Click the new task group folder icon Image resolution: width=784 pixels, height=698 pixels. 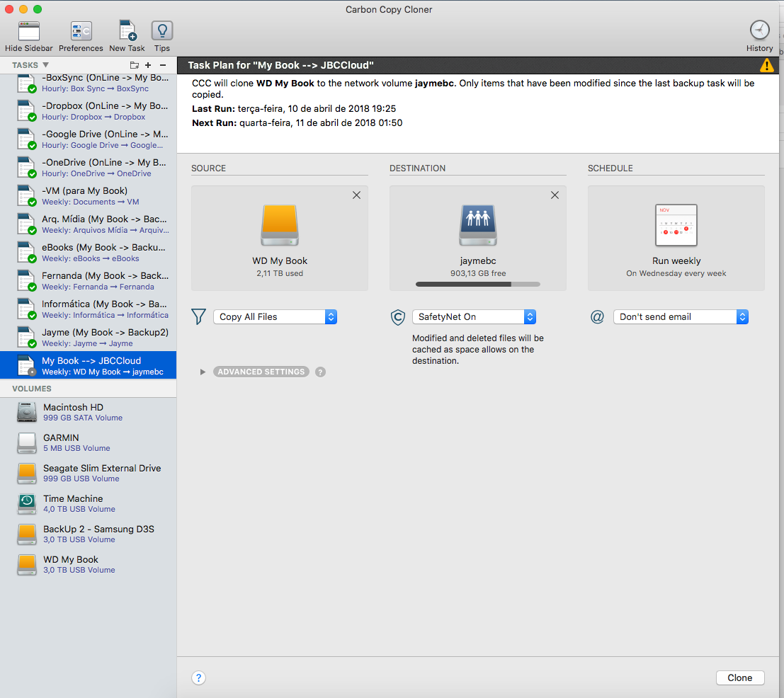tap(135, 65)
